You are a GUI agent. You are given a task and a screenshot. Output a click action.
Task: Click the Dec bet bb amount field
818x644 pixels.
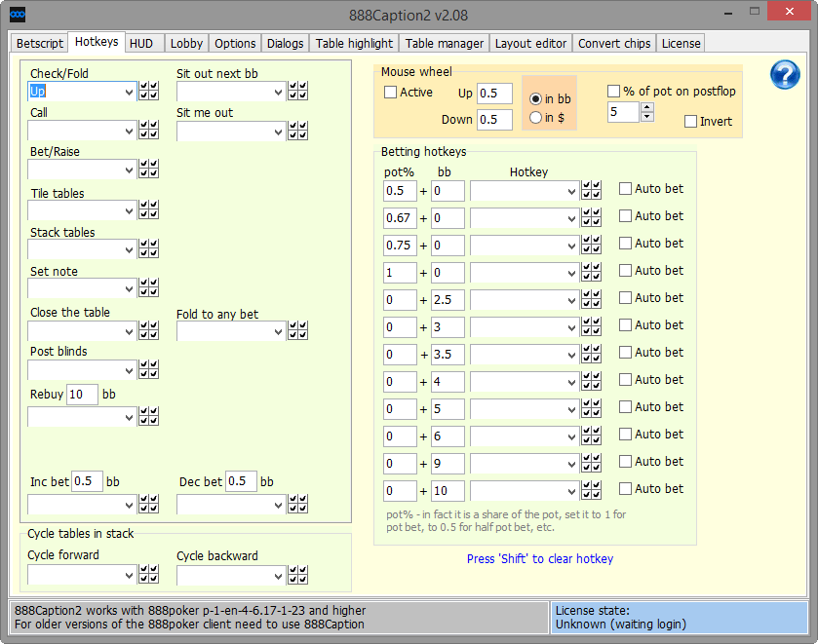pos(241,481)
